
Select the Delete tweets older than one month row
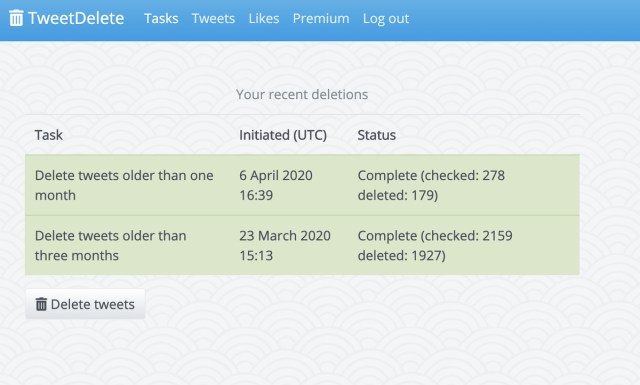click(x=302, y=185)
